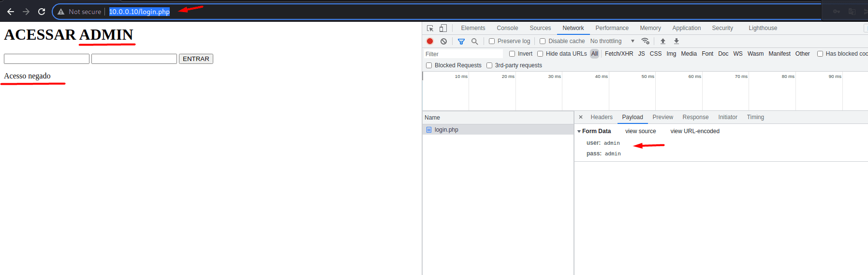Open the Memory tab
The width and height of the screenshot is (868, 275).
tap(650, 28)
